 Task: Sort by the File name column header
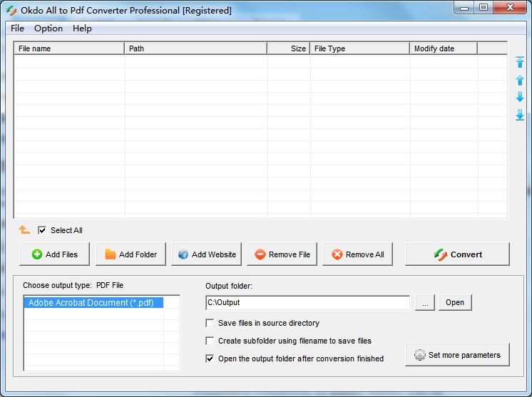(69, 48)
